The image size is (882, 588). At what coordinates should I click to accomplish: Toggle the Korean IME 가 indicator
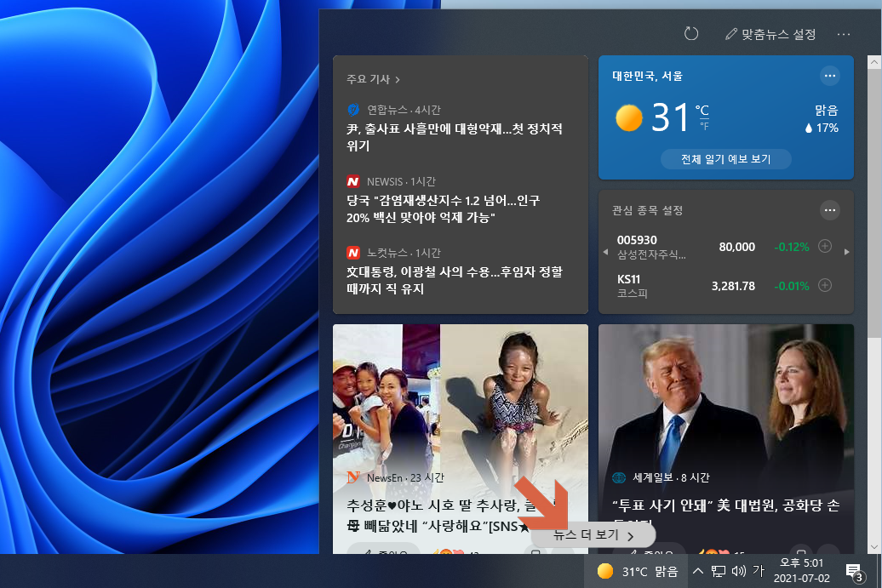759,571
